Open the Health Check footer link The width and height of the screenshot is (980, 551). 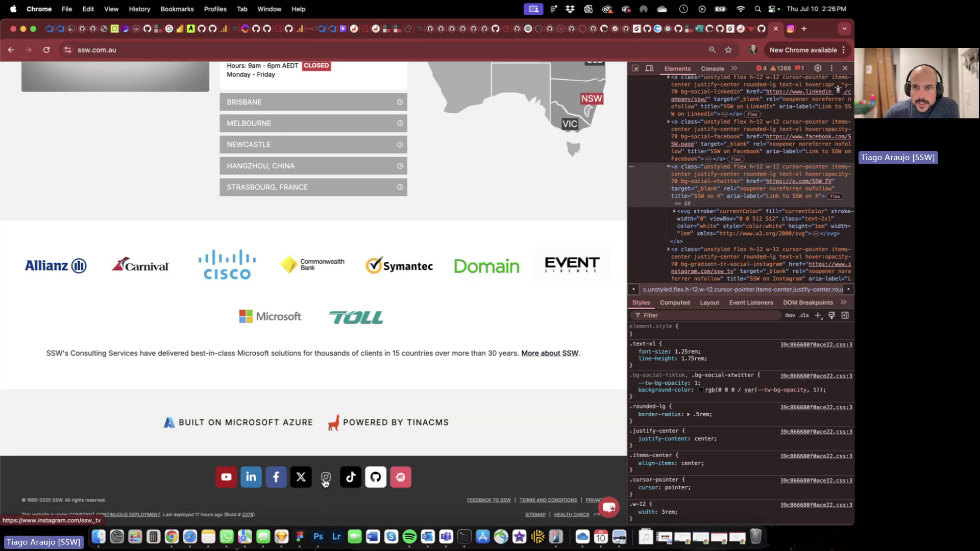point(572,514)
